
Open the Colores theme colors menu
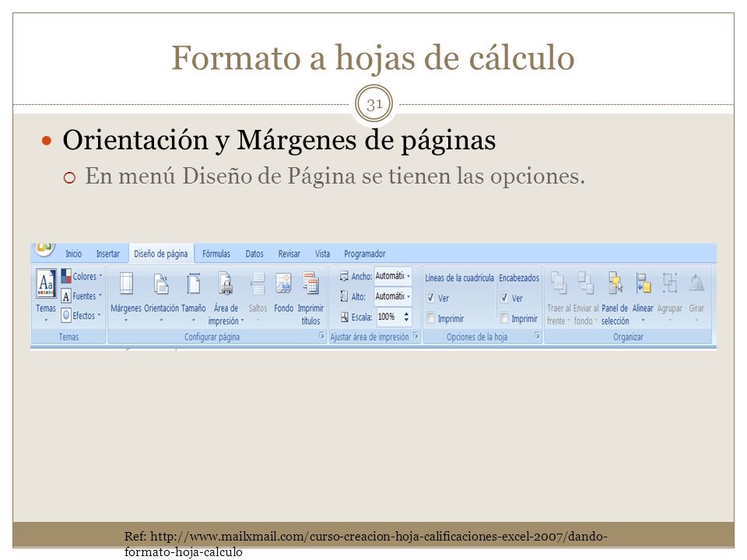point(82,276)
